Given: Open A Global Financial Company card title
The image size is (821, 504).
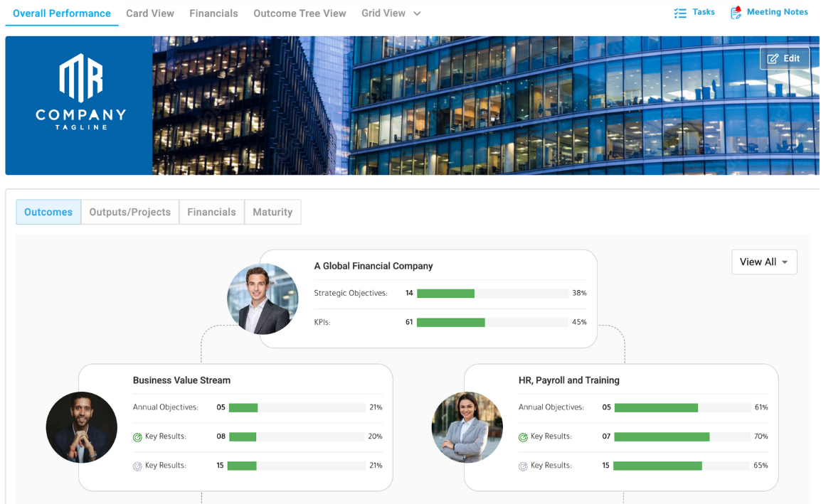Looking at the screenshot, I should point(374,266).
